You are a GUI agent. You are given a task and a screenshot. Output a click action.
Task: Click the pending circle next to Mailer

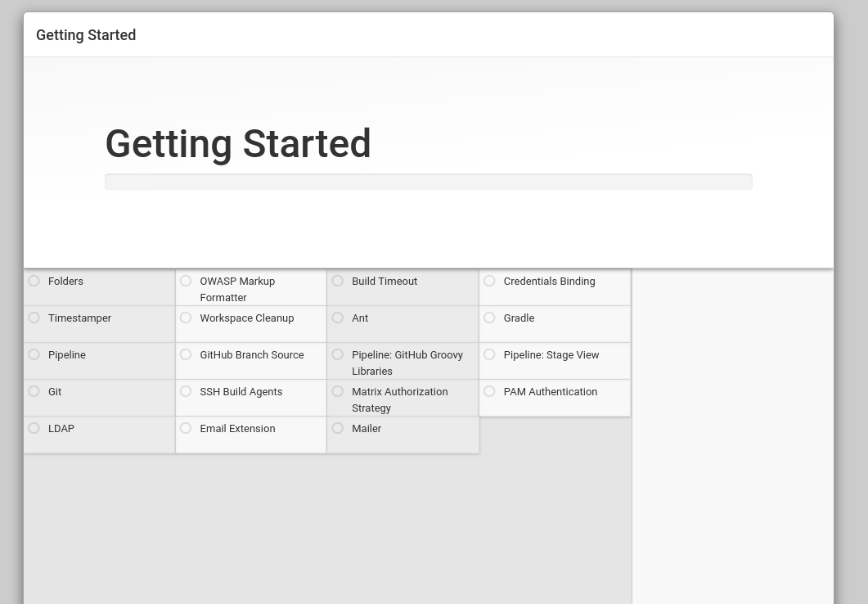(x=338, y=428)
